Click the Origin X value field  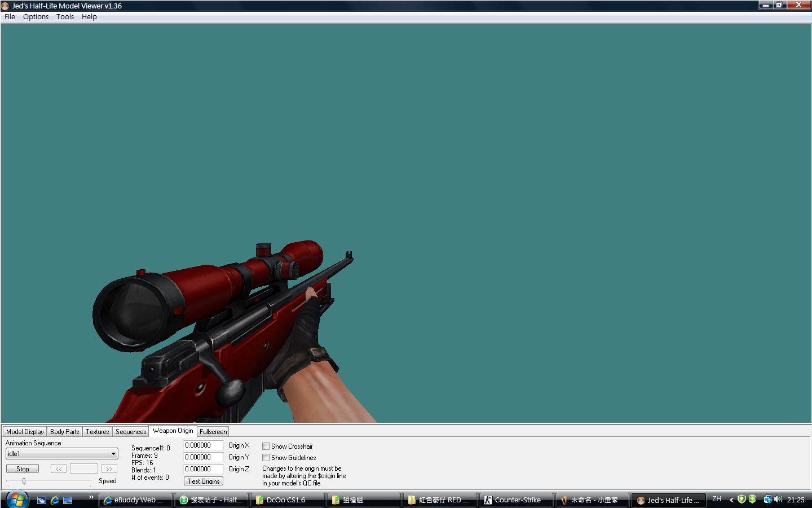pos(204,445)
